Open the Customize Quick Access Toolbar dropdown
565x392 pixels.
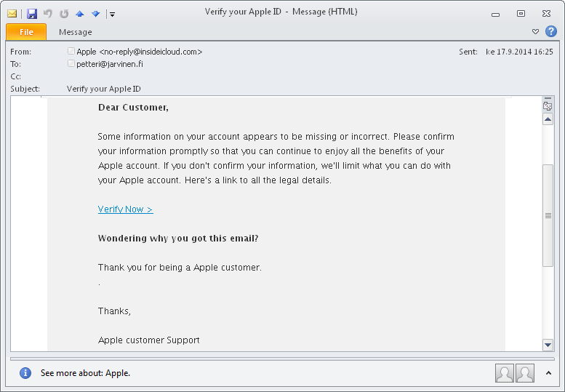pyautogui.click(x=112, y=14)
